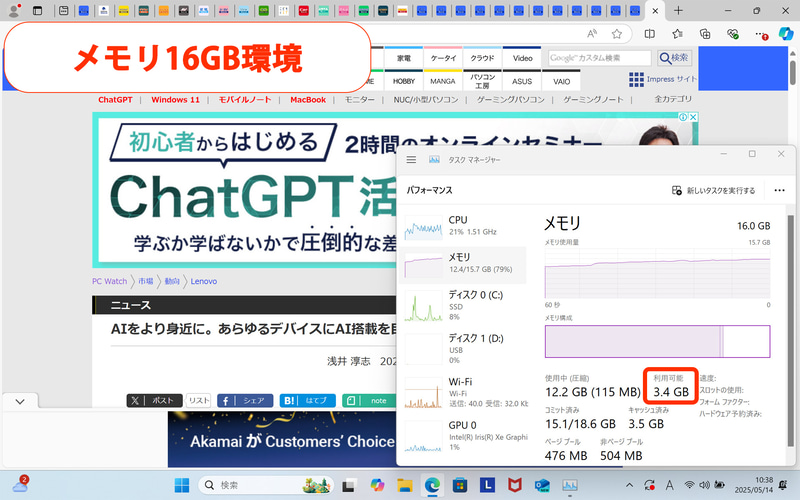Share article on Facebook シェア button
Screen dimensions: 800x500
[245, 401]
